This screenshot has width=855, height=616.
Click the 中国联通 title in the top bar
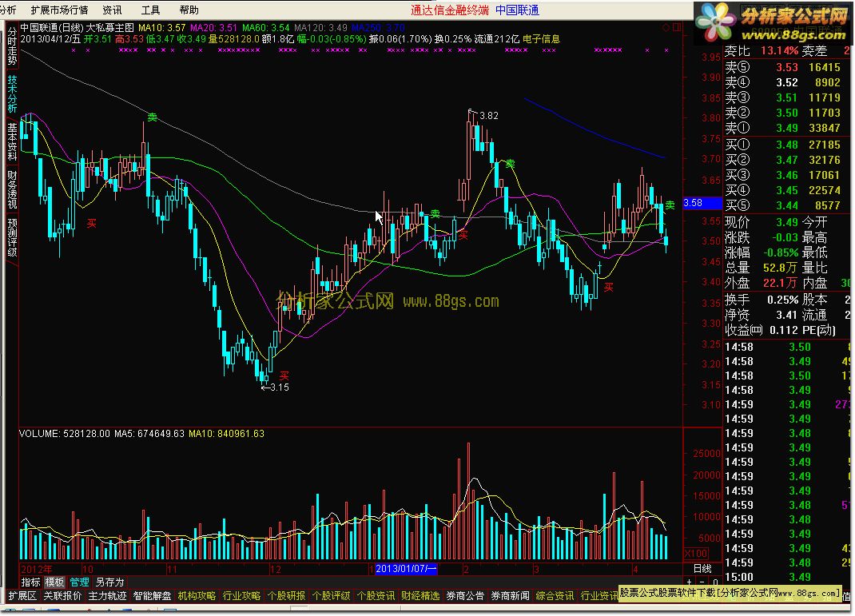point(517,10)
